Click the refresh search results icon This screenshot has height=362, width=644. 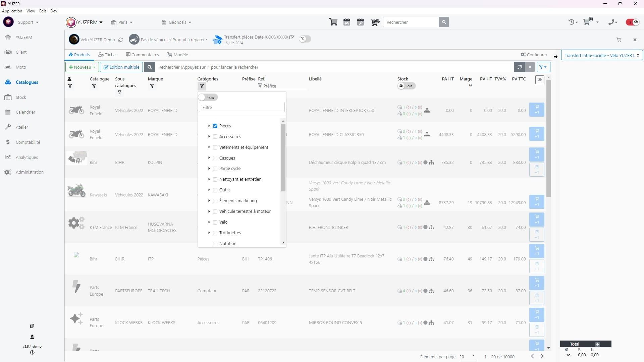click(x=520, y=67)
